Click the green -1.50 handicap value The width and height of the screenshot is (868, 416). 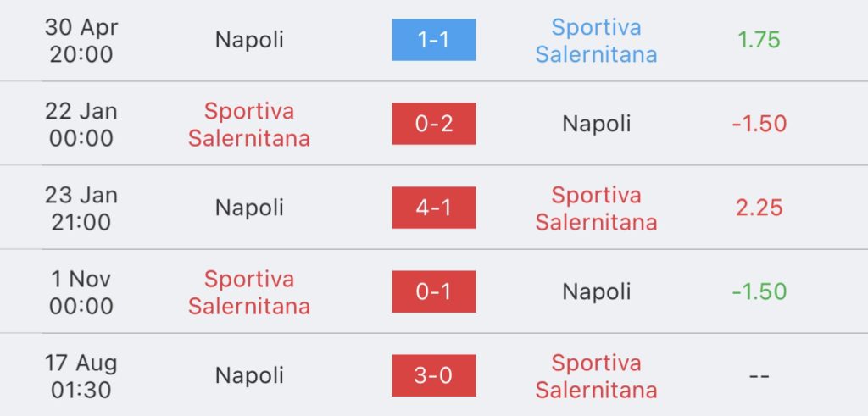(759, 291)
